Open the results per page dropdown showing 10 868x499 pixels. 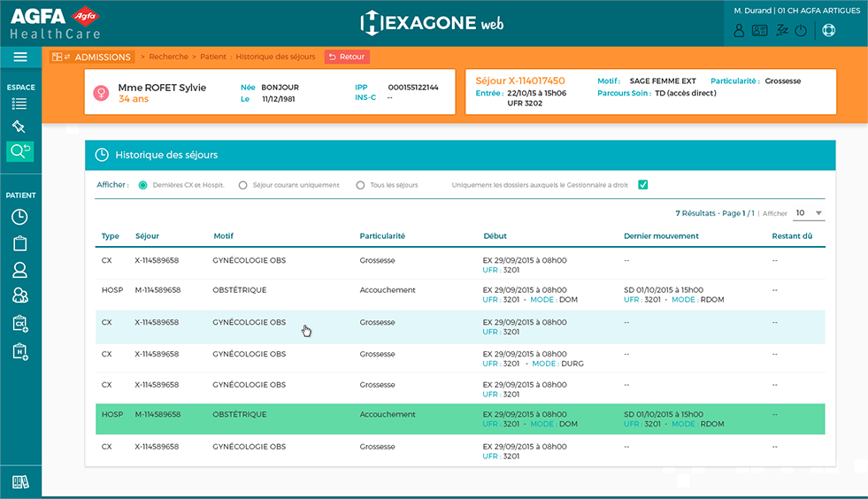(x=809, y=213)
